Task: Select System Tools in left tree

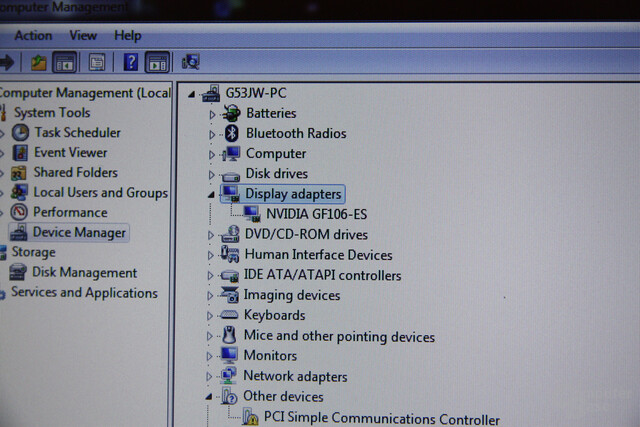Action: [52, 113]
